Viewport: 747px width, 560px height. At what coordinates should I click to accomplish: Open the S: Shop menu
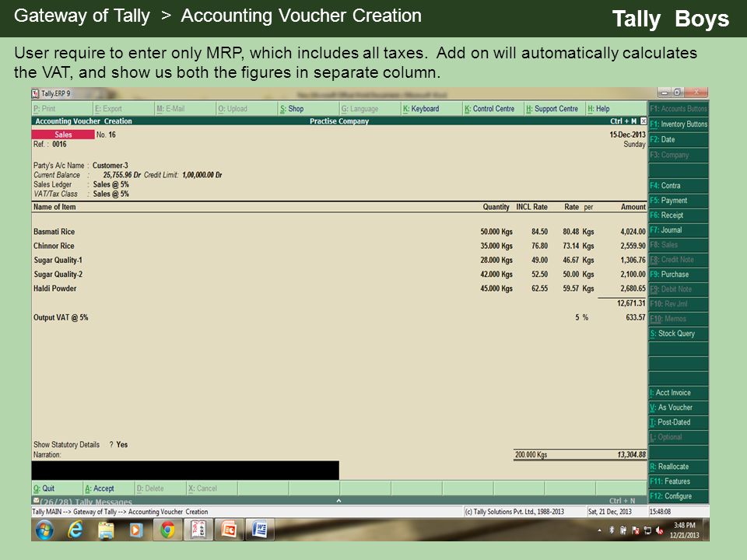click(x=308, y=109)
